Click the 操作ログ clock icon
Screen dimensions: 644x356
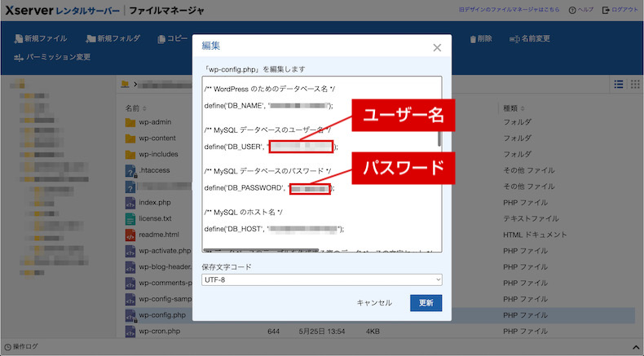click(x=7, y=347)
